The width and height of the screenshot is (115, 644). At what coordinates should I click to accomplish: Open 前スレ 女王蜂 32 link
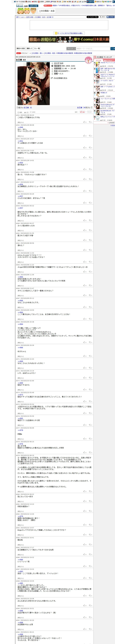click(x=24, y=108)
